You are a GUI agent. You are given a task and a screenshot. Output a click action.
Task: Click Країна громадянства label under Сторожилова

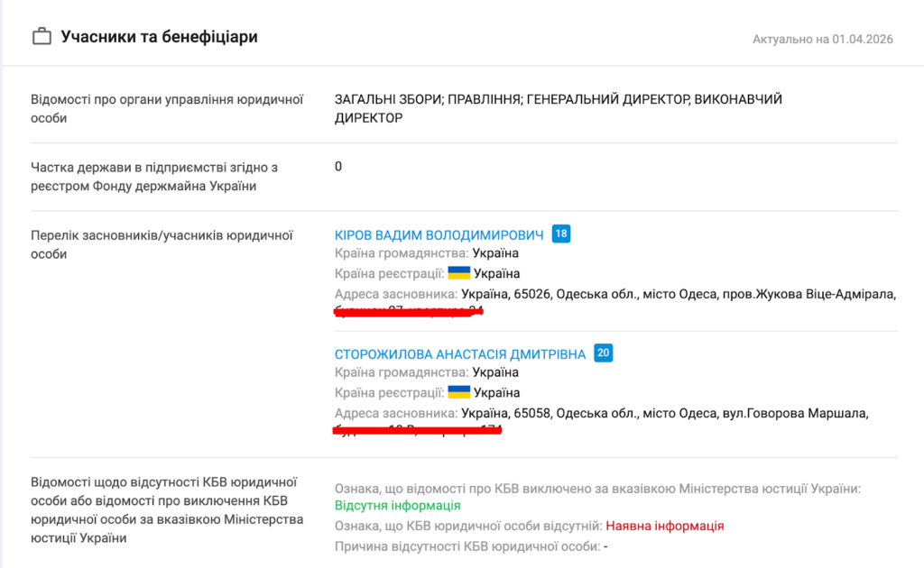coord(401,372)
